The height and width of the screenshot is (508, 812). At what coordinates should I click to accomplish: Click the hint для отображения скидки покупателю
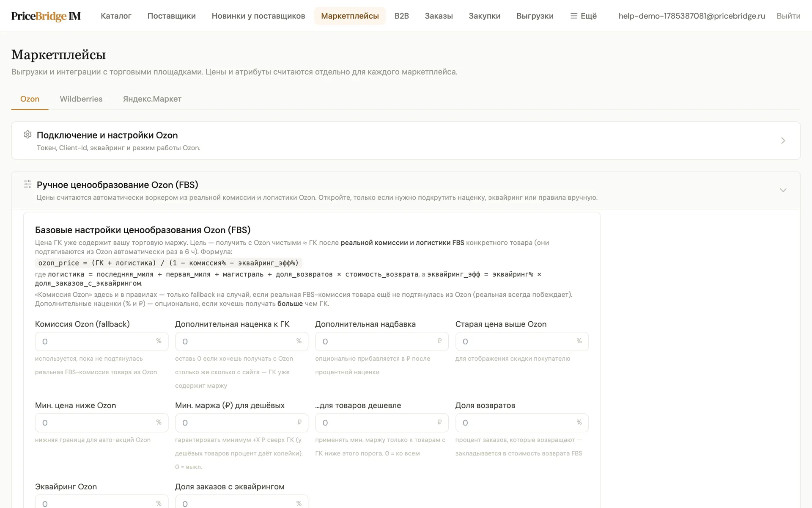coord(513,359)
